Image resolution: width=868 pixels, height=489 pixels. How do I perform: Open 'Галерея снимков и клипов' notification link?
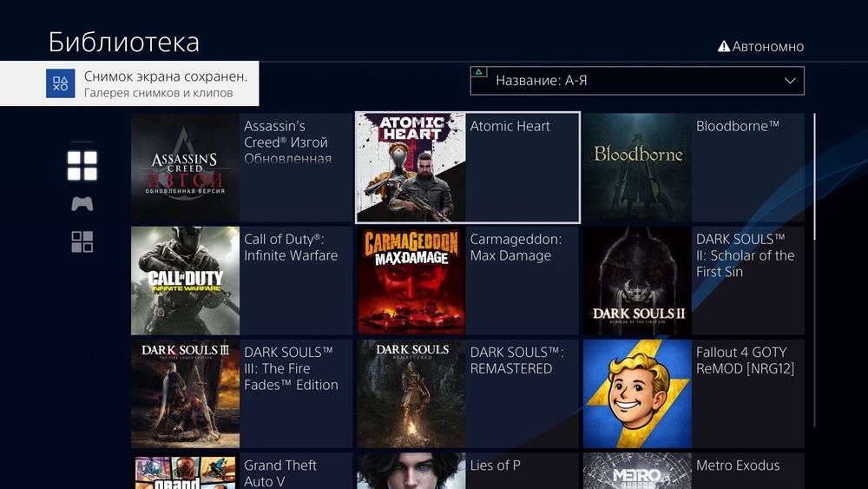pos(158,93)
